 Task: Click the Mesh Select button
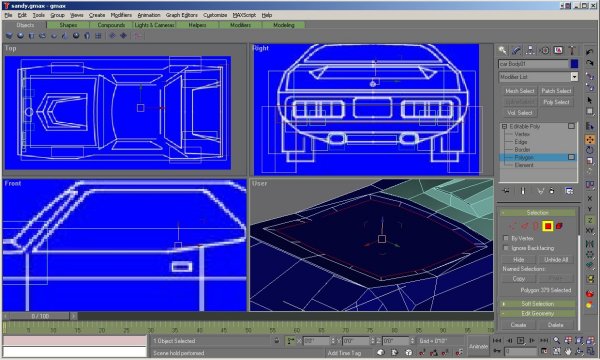(x=519, y=91)
